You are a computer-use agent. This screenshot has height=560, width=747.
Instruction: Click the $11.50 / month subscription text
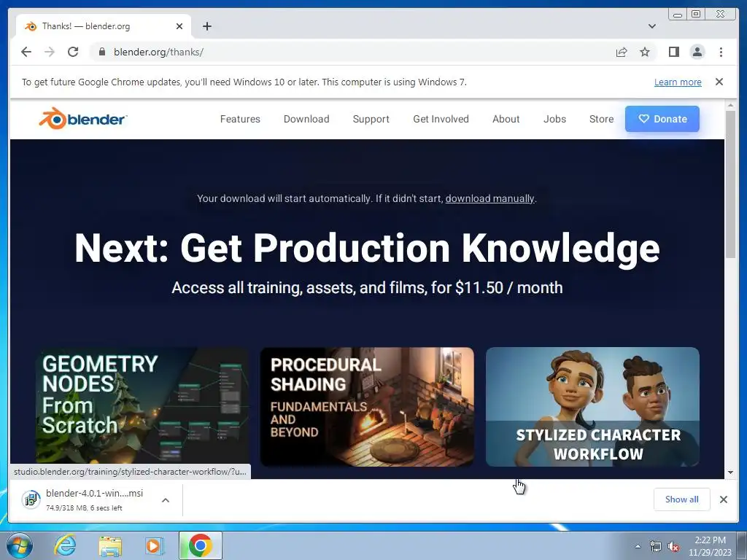508,287
